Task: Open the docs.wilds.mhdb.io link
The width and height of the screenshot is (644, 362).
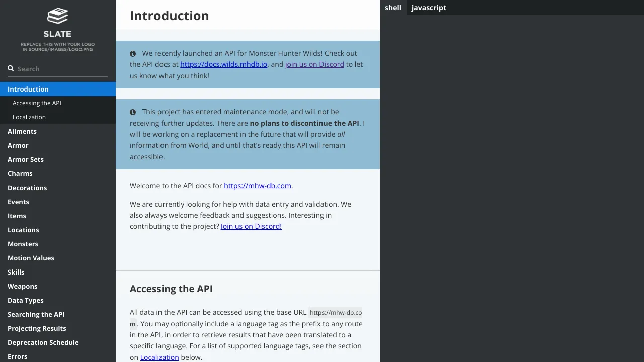Action: tap(224, 64)
